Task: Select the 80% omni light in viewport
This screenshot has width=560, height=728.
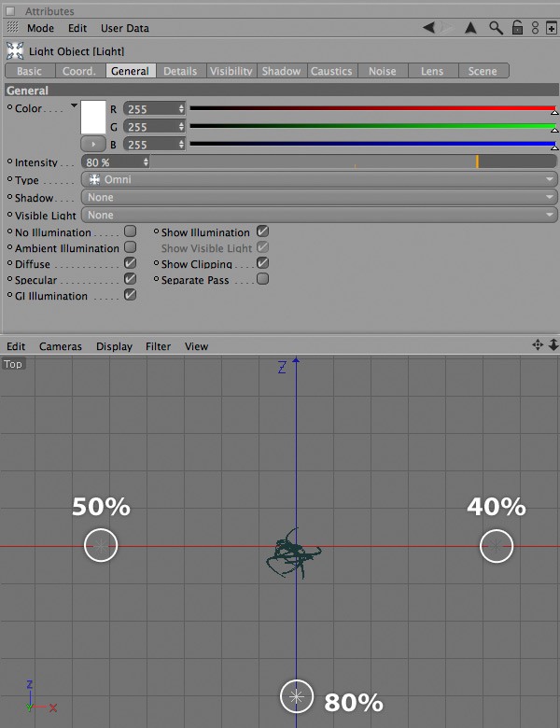Action: (297, 696)
